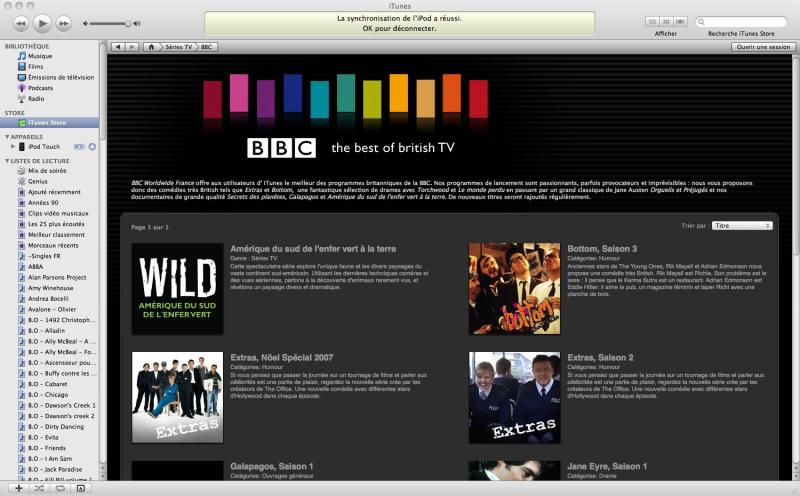Skip to the previous track
The width and height of the screenshot is (800, 496).
(20, 23)
